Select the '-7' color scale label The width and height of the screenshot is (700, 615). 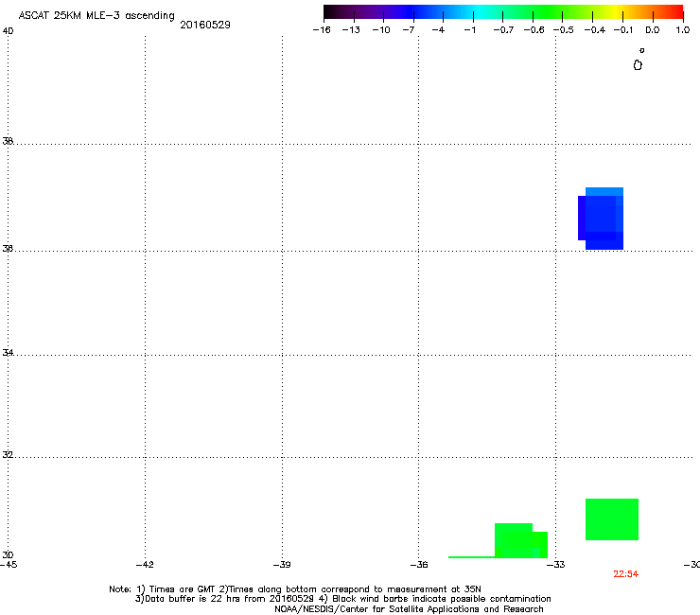[409, 30]
